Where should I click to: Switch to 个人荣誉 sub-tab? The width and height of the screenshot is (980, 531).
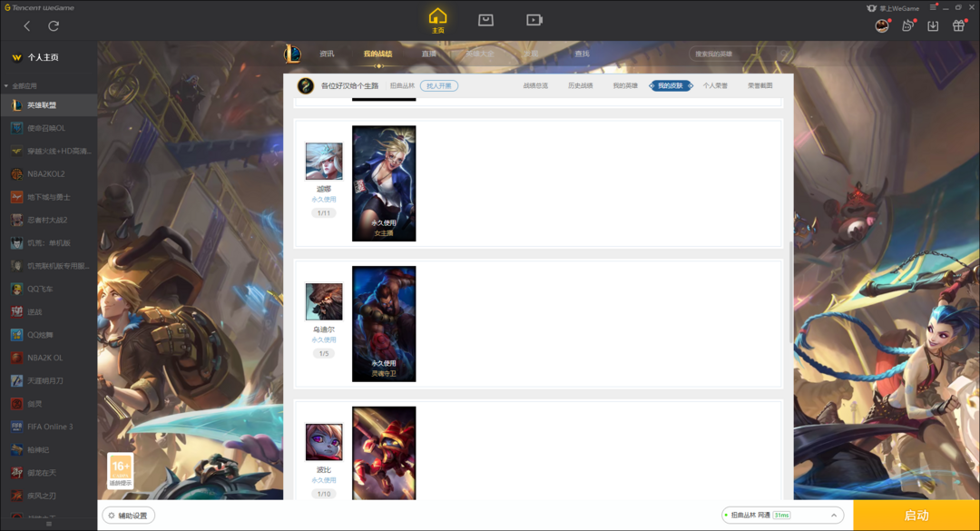coord(715,85)
